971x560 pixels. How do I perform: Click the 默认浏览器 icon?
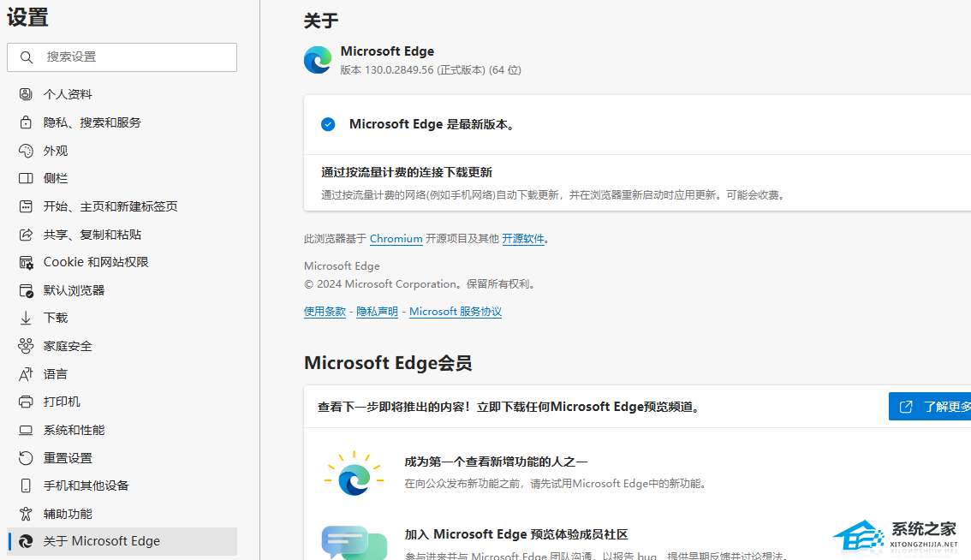(x=26, y=290)
